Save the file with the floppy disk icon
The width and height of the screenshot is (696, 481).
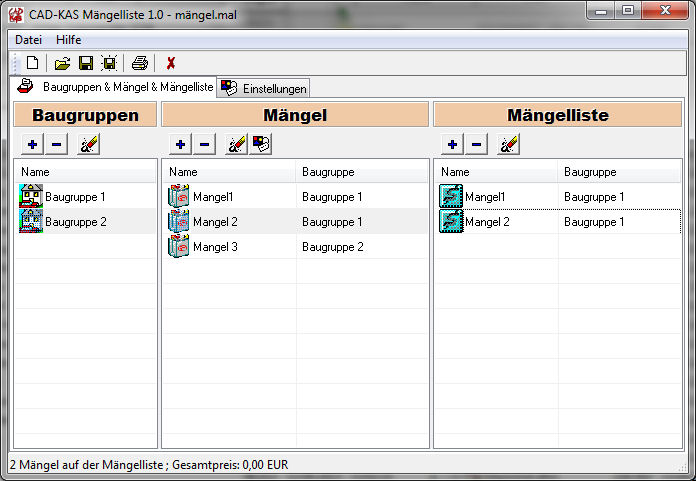pyautogui.click(x=86, y=63)
